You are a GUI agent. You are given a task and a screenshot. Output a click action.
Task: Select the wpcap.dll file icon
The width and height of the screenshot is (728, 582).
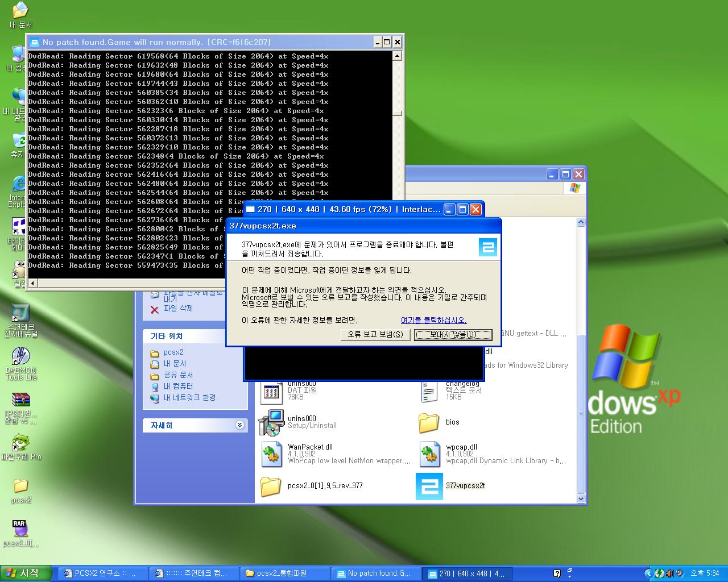(x=429, y=454)
